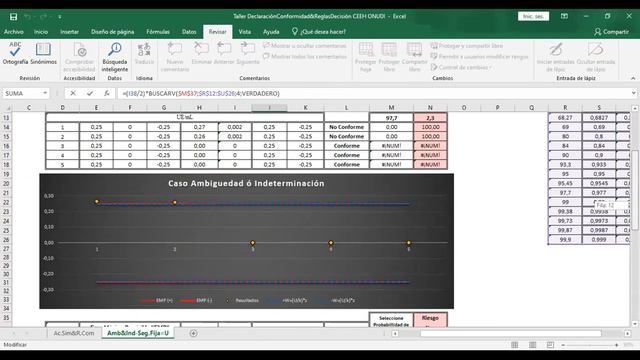Switch to Normal view in status bar

pos(515,345)
